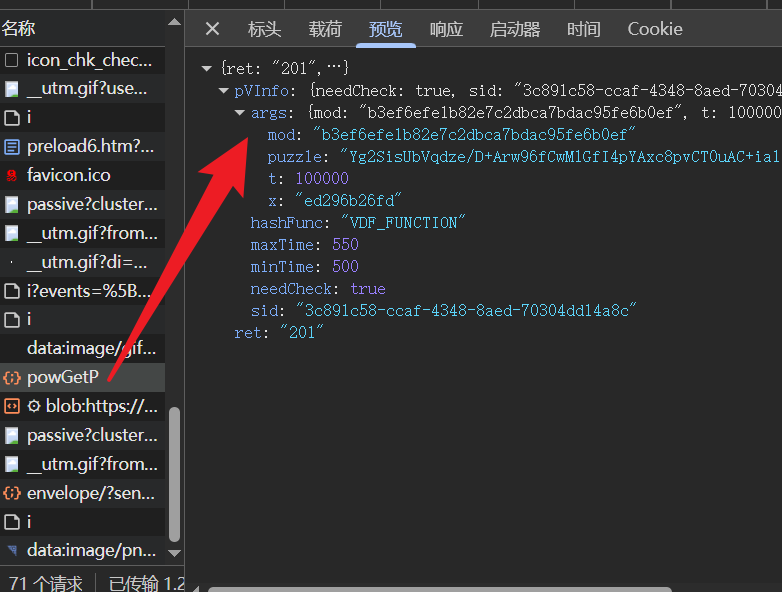The height and width of the screenshot is (592, 782).
Task: Click the x value ed296b26fd
Action: [348, 200]
